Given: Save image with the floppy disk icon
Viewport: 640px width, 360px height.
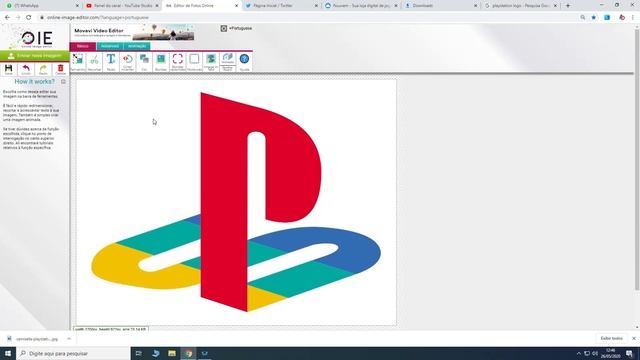Looking at the screenshot, I should click(9, 69).
